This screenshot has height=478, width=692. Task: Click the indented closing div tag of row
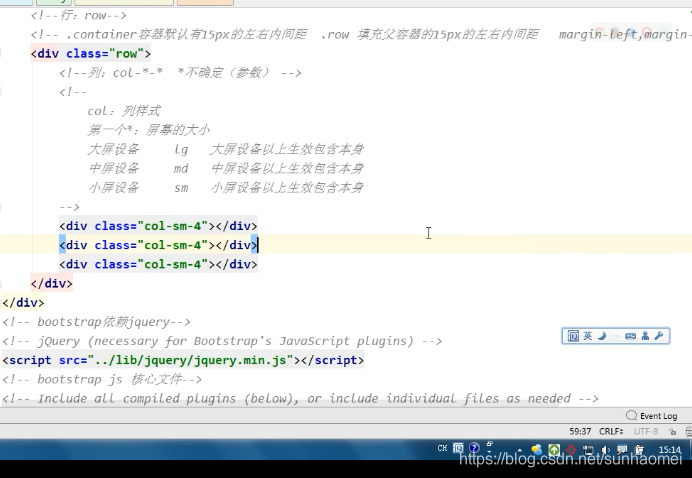[x=52, y=283]
